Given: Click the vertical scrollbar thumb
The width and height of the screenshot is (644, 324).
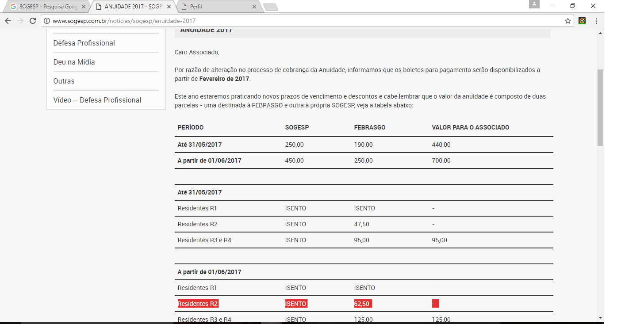Looking at the screenshot, I should (600, 106).
